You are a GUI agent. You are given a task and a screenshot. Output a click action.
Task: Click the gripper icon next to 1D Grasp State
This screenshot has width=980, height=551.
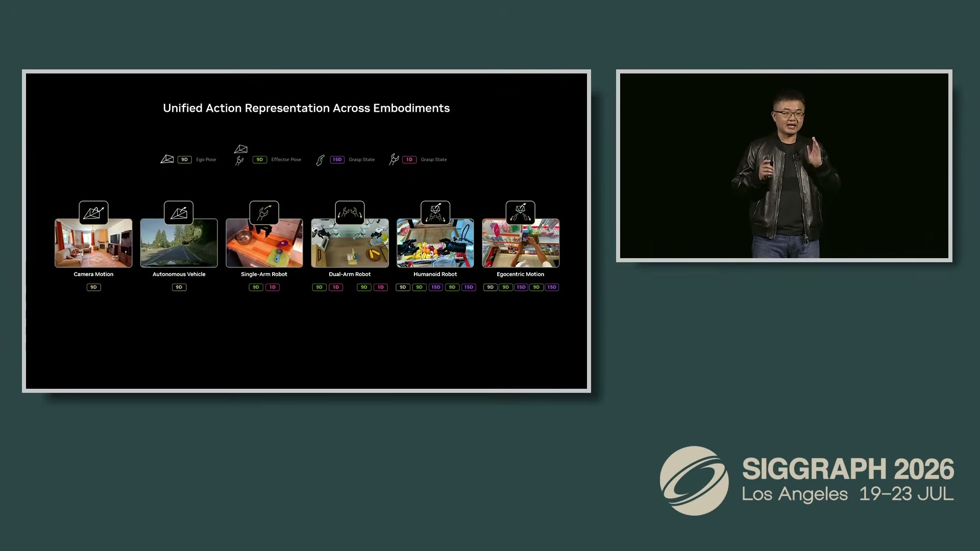[x=394, y=160]
